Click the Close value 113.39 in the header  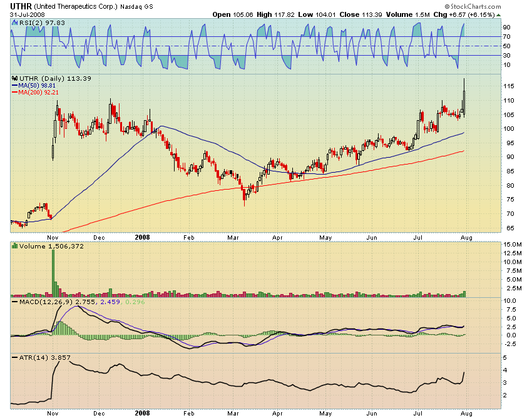coord(372,14)
